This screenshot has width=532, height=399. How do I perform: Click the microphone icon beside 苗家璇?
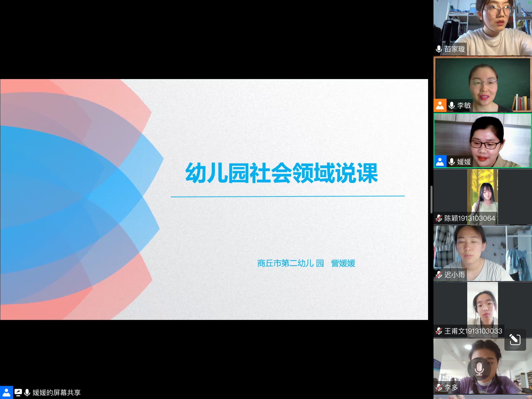point(439,49)
